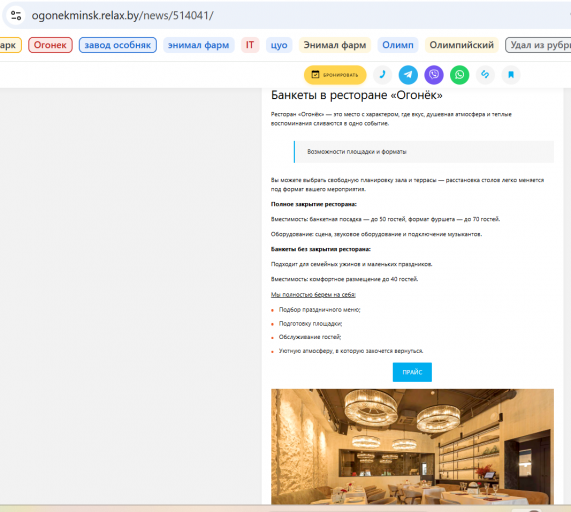Select the capitalized Энимал фарм tag

[335, 45]
